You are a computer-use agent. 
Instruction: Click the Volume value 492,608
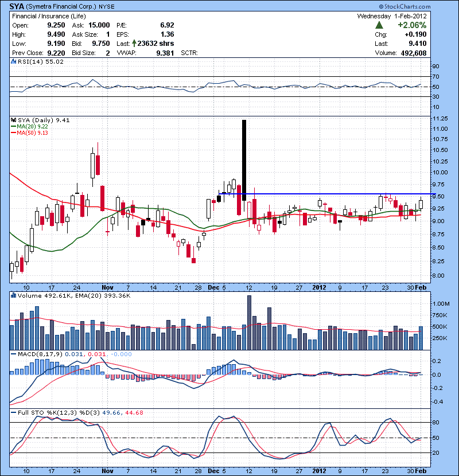[414, 53]
